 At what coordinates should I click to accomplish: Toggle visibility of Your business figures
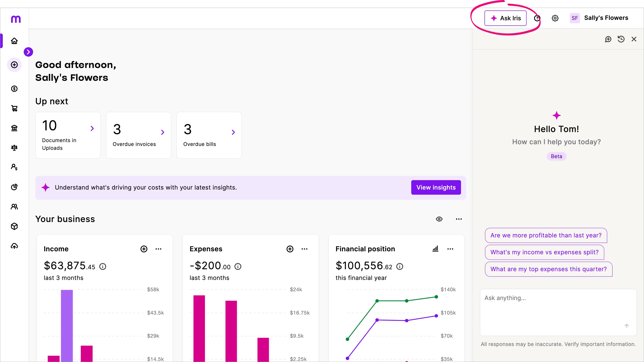439,219
